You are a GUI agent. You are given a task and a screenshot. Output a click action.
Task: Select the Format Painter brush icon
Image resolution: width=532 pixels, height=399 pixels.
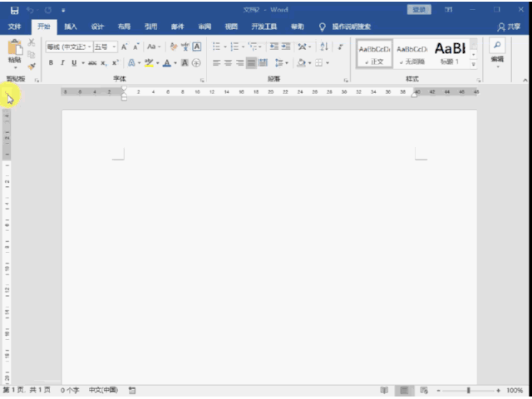click(32, 66)
